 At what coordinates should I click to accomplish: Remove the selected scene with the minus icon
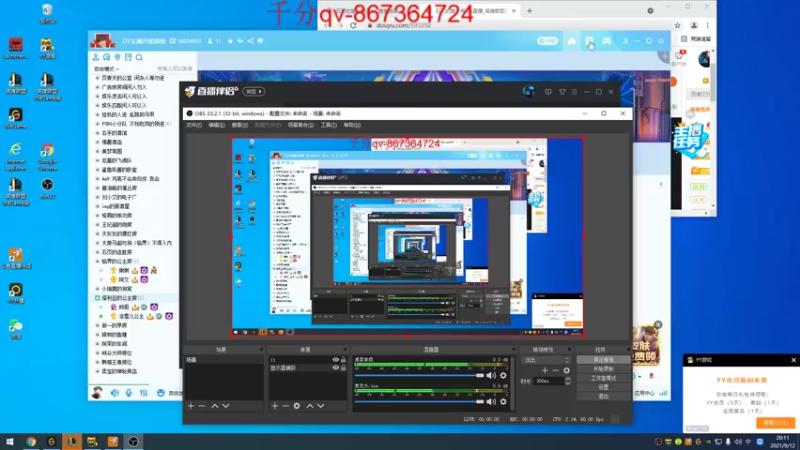point(202,406)
